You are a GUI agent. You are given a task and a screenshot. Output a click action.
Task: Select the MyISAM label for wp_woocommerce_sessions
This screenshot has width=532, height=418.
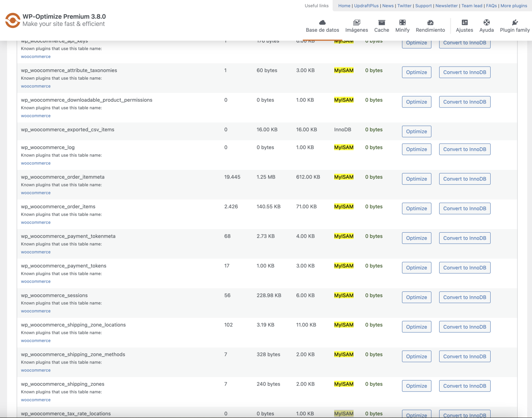point(344,295)
